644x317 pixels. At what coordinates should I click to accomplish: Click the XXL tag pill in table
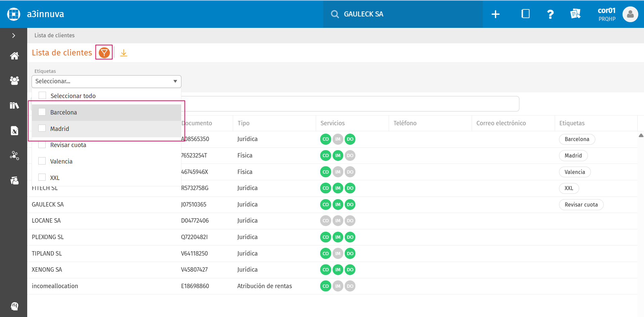coord(569,188)
